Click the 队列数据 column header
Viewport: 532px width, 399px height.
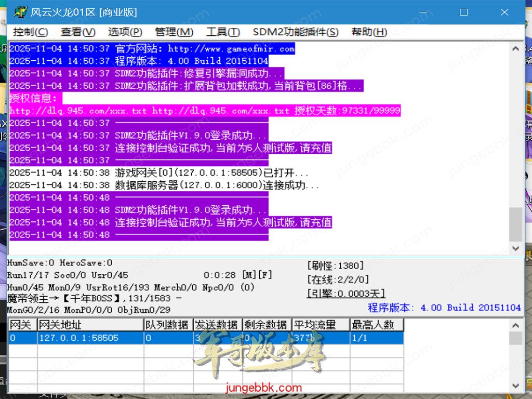(x=167, y=325)
